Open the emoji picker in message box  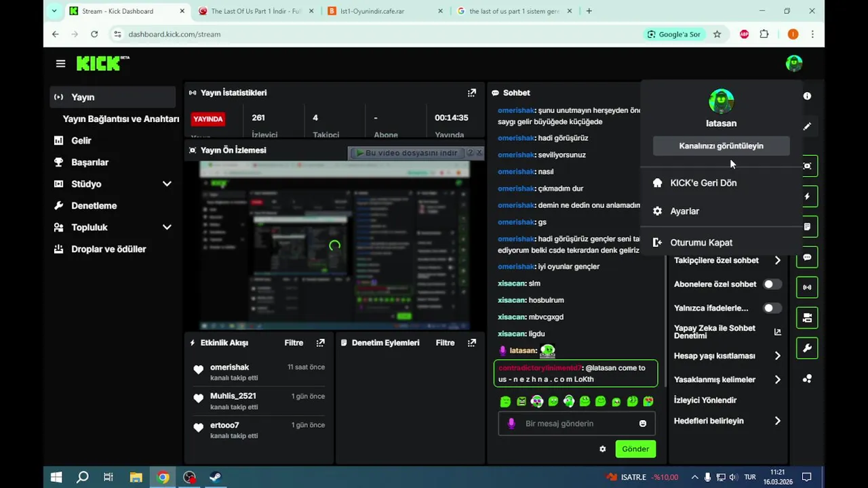tap(642, 424)
